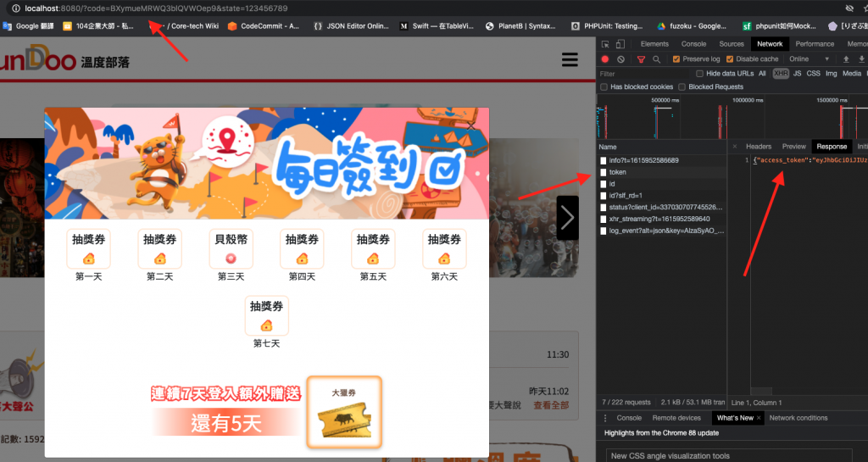This screenshot has height=462, width=868.
Task: Open DevTools drawer three-dot menu
Action: coord(605,418)
